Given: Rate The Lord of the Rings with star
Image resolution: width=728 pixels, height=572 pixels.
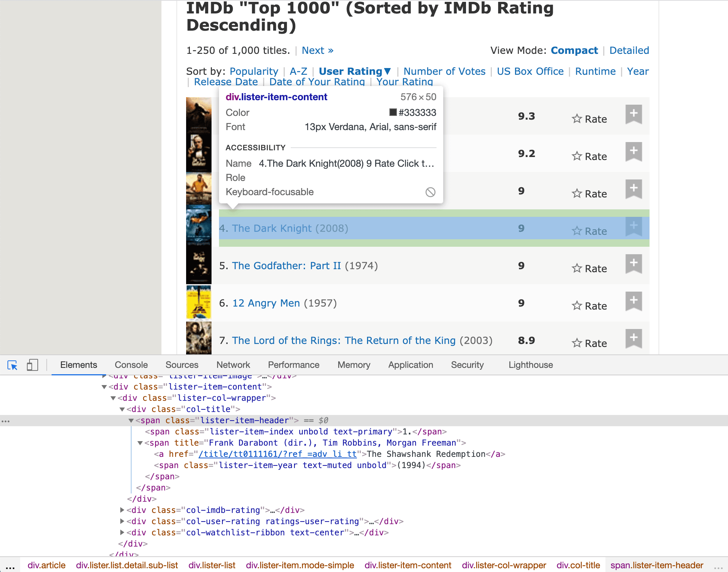Looking at the screenshot, I should tap(577, 343).
